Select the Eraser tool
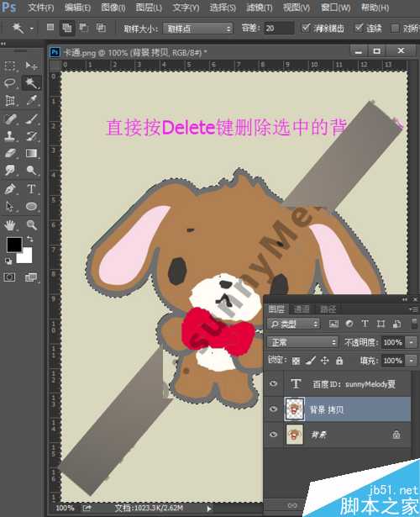 point(10,153)
